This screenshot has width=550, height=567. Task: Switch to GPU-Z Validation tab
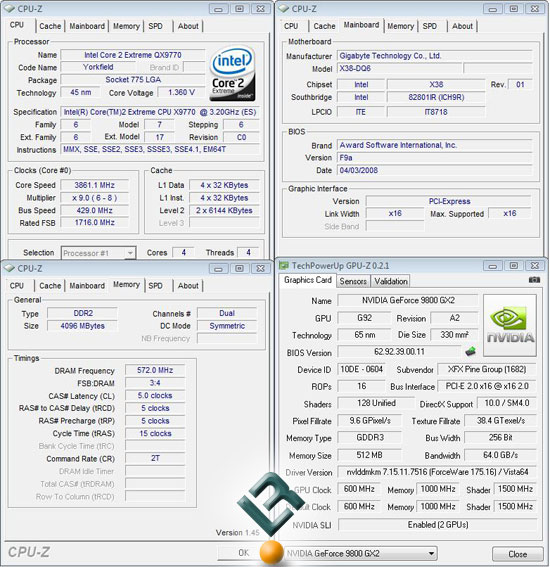click(391, 281)
